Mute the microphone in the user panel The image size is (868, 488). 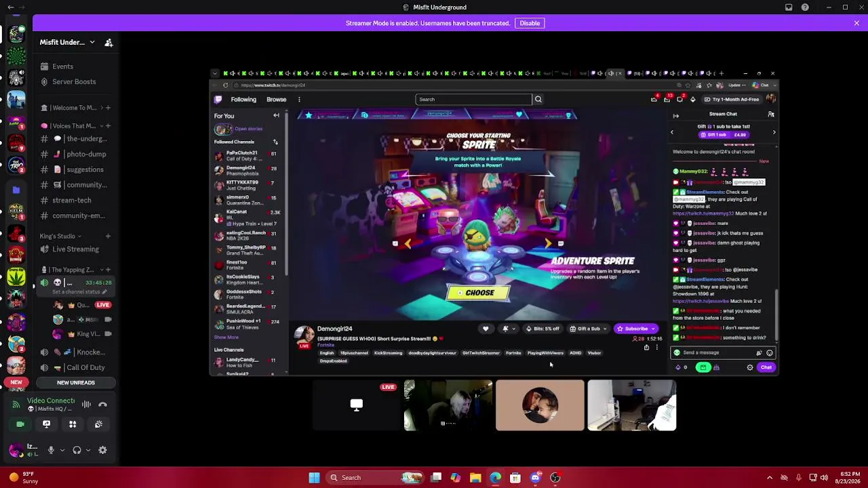click(x=51, y=450)
